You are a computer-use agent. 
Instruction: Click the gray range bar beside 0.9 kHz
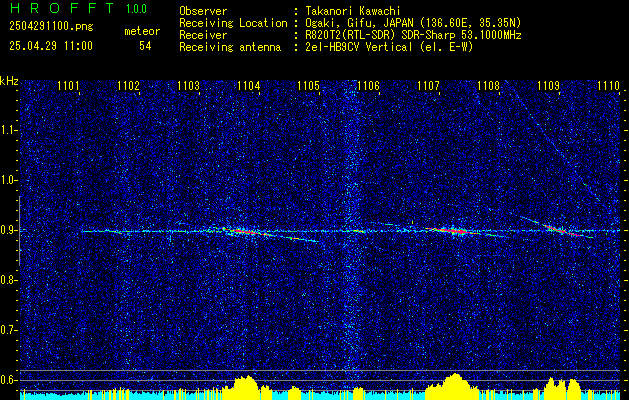20,231
